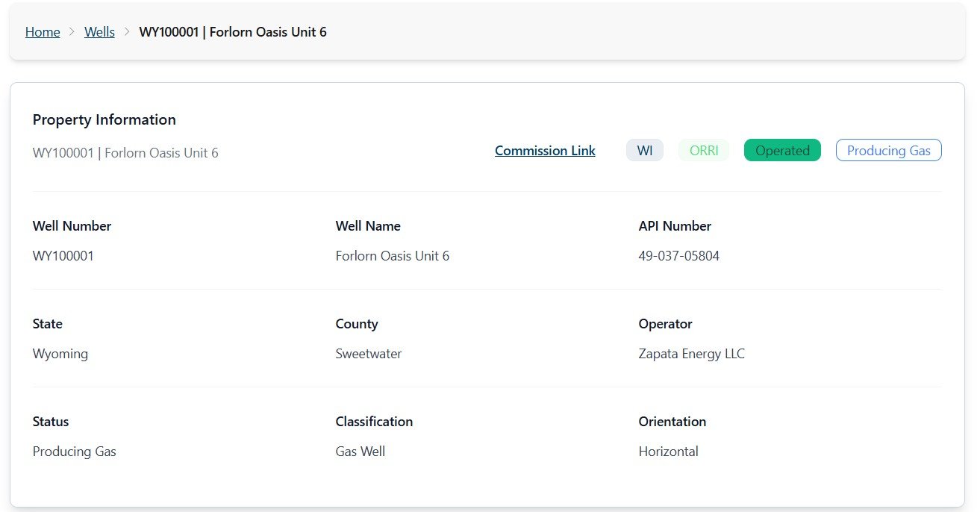Select the Sweetwater county value

[x=369, y=354]
